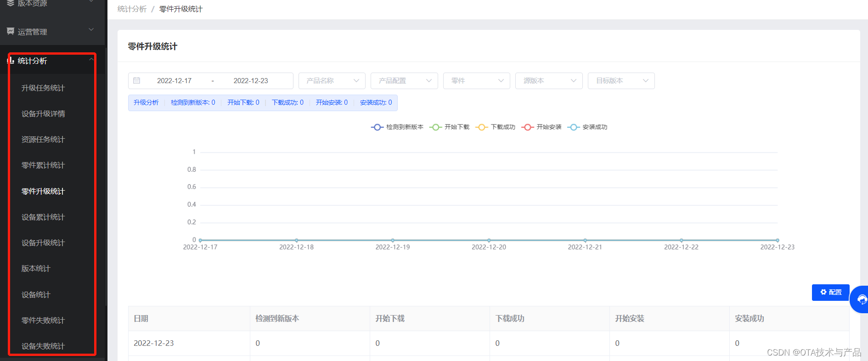The height and width of the screenshot is (361, 868).
Task: Toggle the 开始下载 legend series
Action: tap(450, 127)
